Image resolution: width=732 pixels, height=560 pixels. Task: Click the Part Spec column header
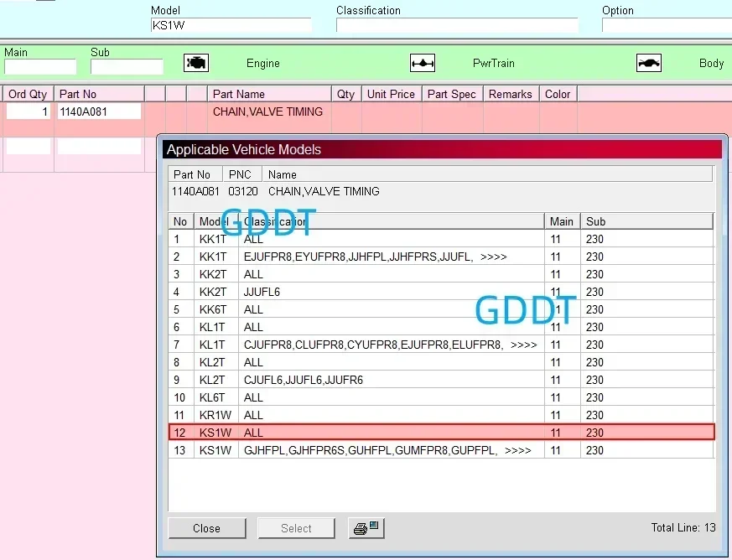tap(452, 94)
